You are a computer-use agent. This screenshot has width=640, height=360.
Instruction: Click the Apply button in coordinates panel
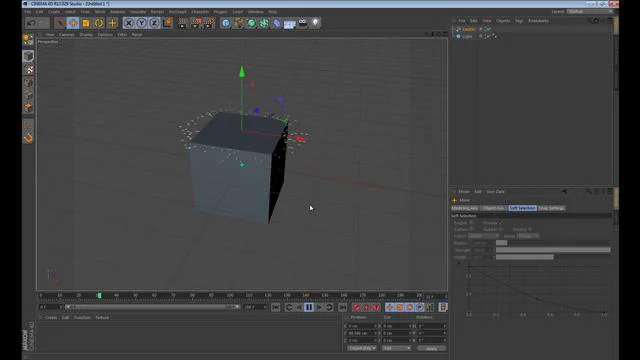click(431, 348)
